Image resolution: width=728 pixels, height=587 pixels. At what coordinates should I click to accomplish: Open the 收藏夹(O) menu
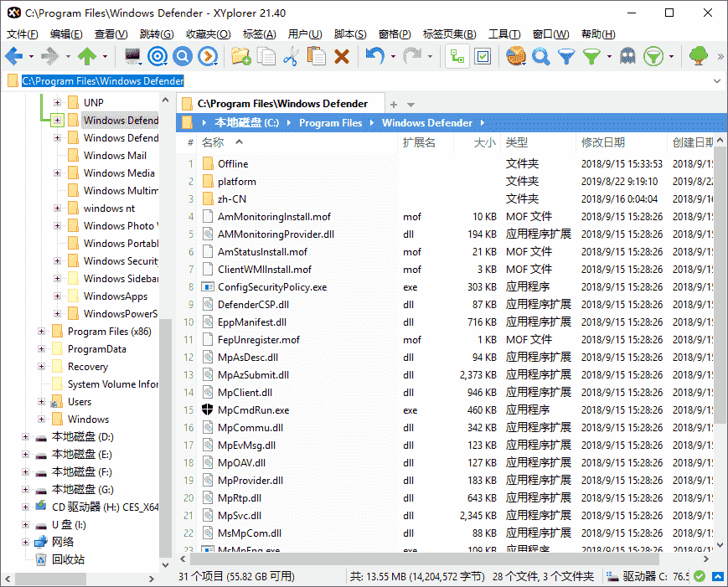[x=209, y=33]
